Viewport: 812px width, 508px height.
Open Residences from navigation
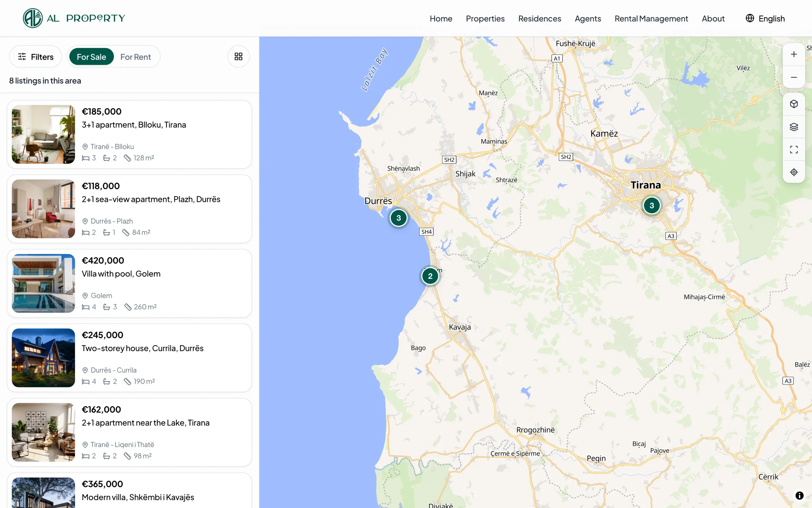pos(540,18)
